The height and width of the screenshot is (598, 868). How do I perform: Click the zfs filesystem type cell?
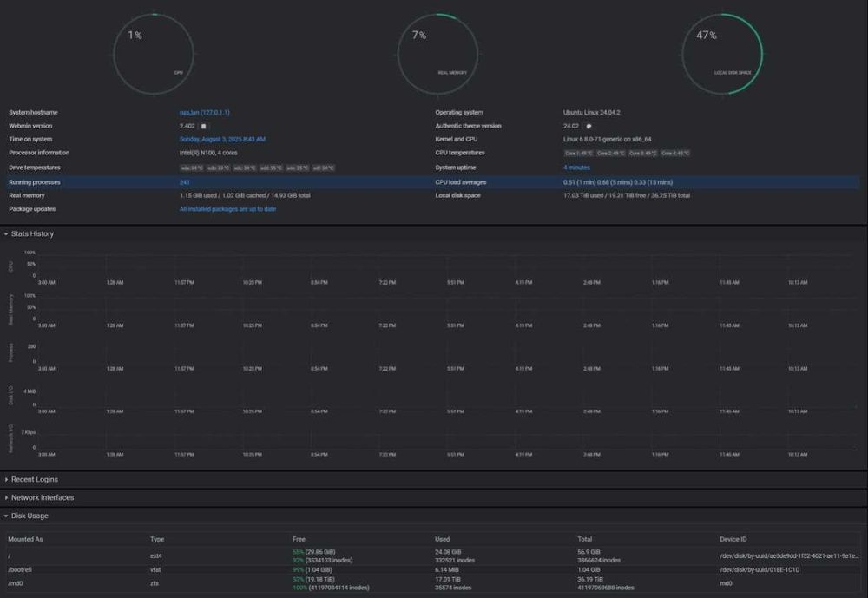(x=155, y=583)
